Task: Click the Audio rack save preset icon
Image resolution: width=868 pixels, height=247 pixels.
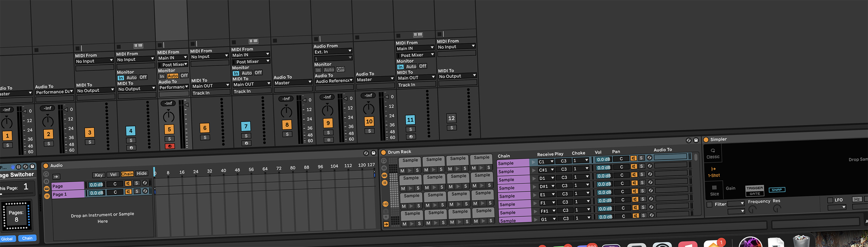Action: (x=374, y=153)
